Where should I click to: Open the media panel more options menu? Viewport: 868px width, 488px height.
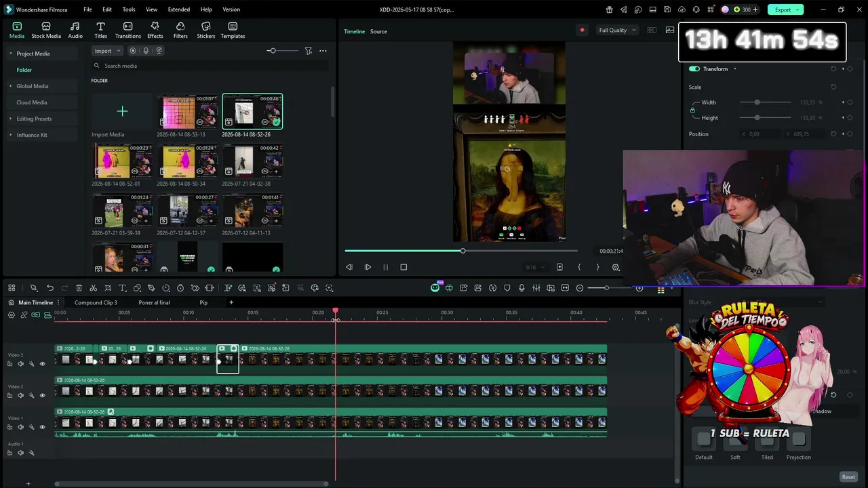pyautogui.click(x=323, y=51)
